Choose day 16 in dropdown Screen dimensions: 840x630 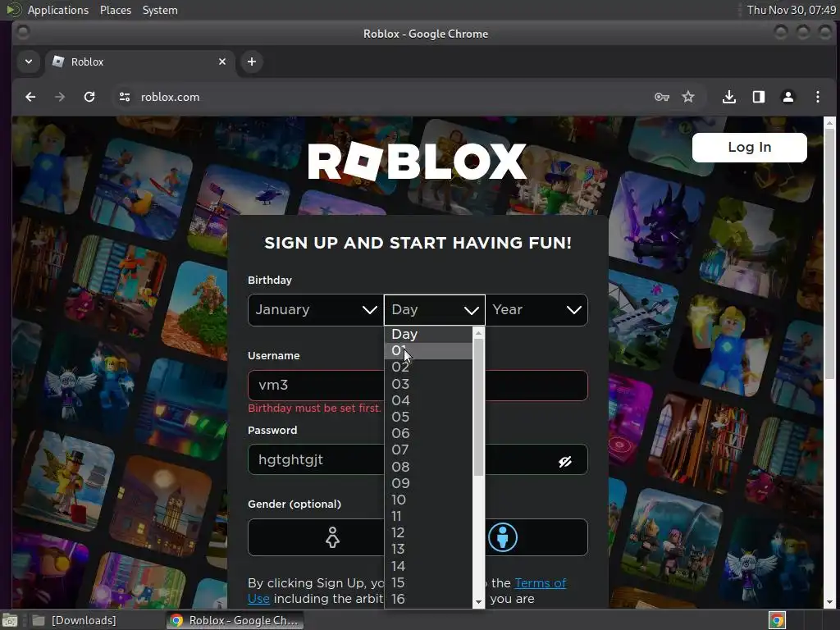(x=428, y=599)
